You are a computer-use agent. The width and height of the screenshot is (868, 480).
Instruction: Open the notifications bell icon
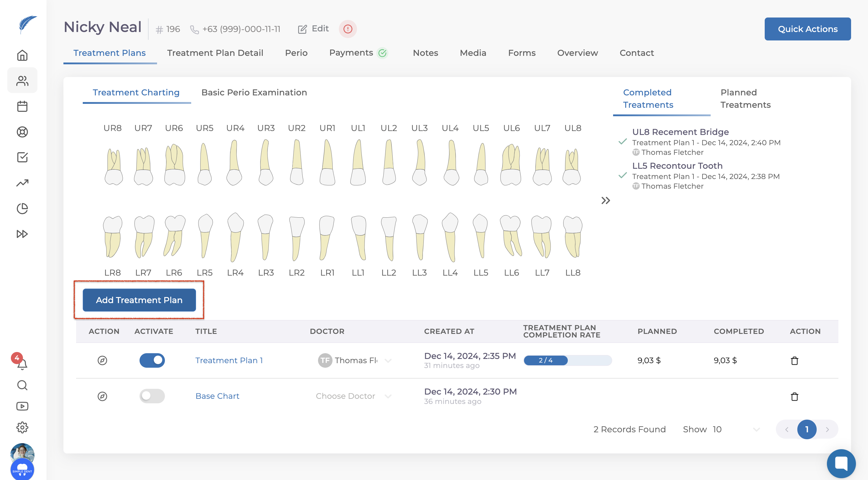(22, 364)
